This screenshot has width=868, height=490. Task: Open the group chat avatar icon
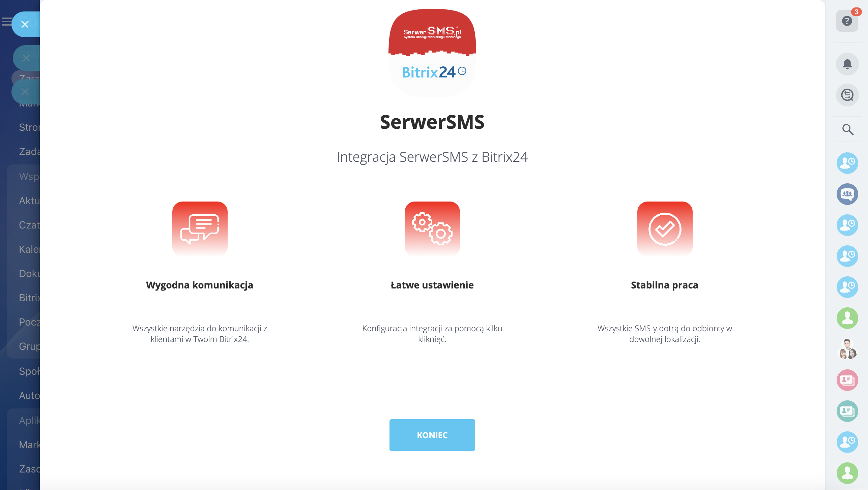[847, 194]
